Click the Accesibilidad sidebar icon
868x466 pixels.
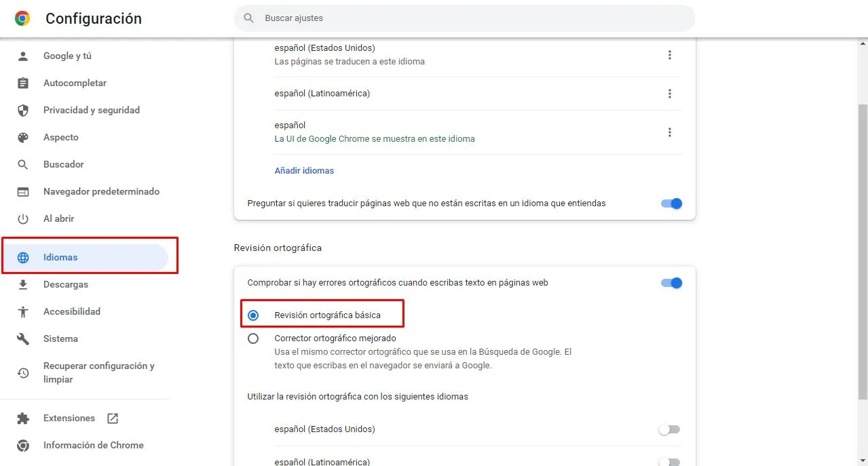tap(22, 311)
